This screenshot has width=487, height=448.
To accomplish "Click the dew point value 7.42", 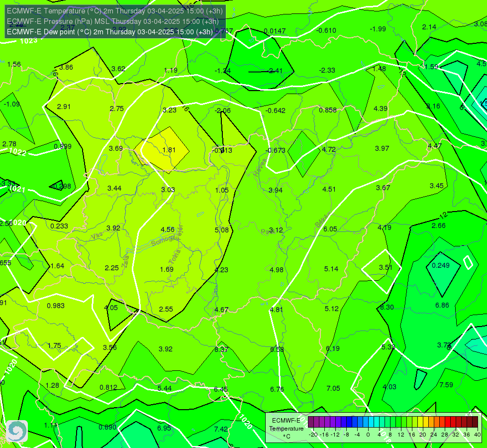I will click(x=221, y=430).
